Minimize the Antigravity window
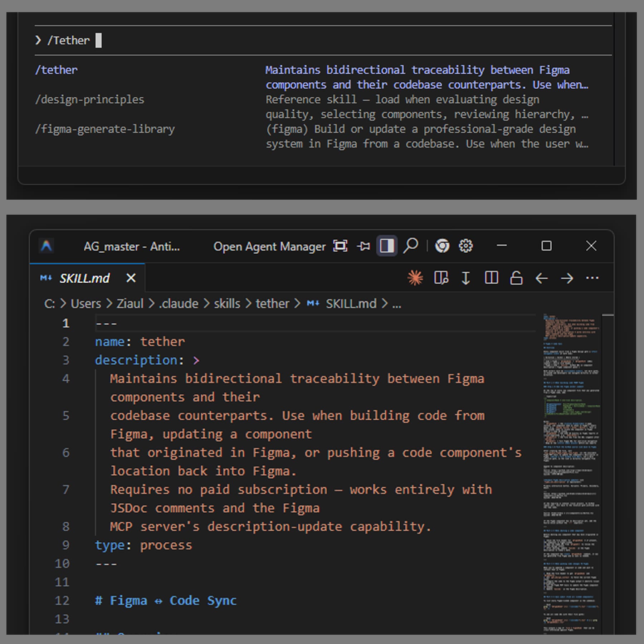 (502, 245)
